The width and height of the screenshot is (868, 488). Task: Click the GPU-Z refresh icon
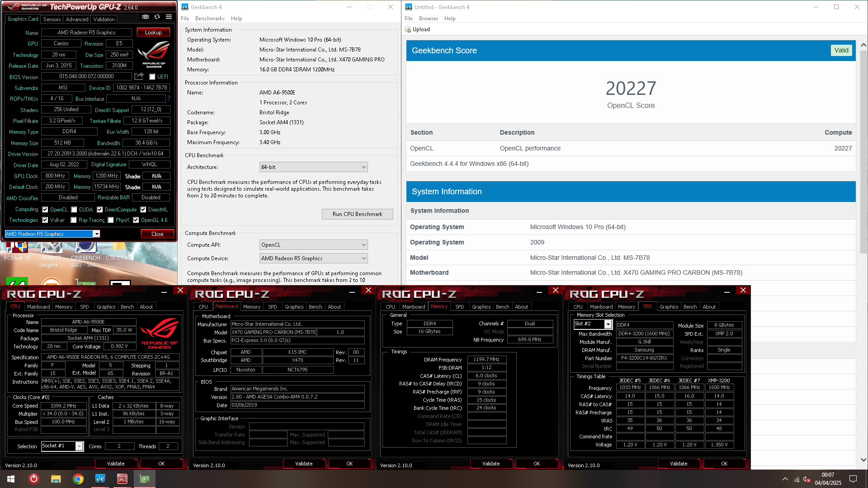click(157, 17)
